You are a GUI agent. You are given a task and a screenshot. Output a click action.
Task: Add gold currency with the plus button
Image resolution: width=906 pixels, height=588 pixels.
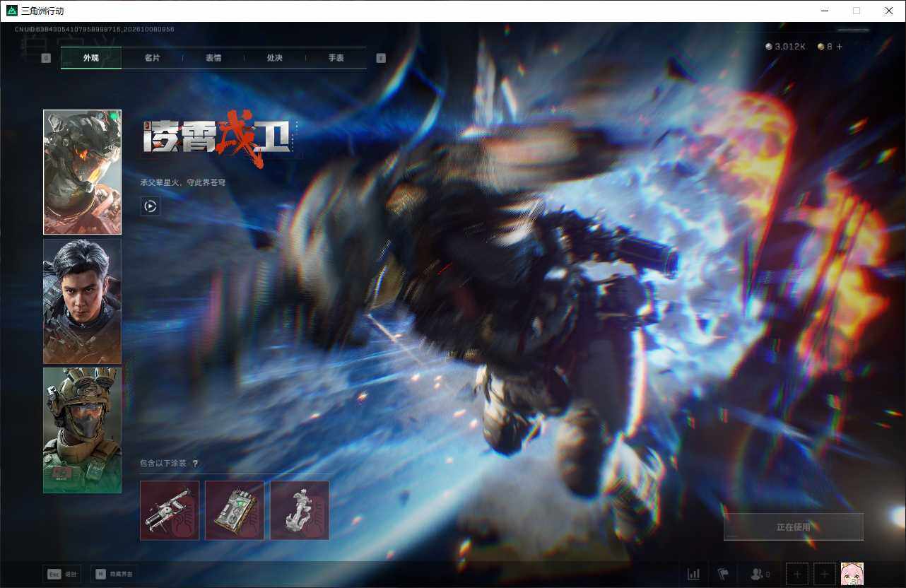click(839, 47)
